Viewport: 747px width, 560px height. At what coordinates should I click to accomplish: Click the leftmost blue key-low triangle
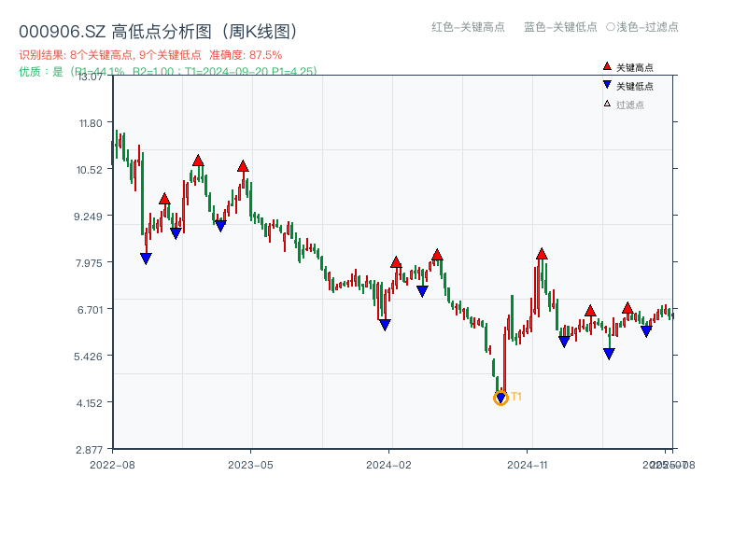146,259
